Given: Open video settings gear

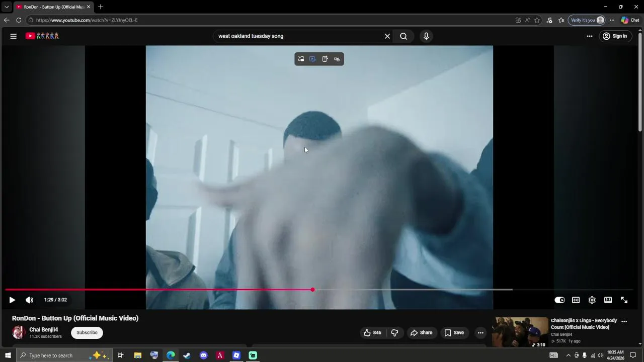Looking at the screenshot, I should 592,300.
